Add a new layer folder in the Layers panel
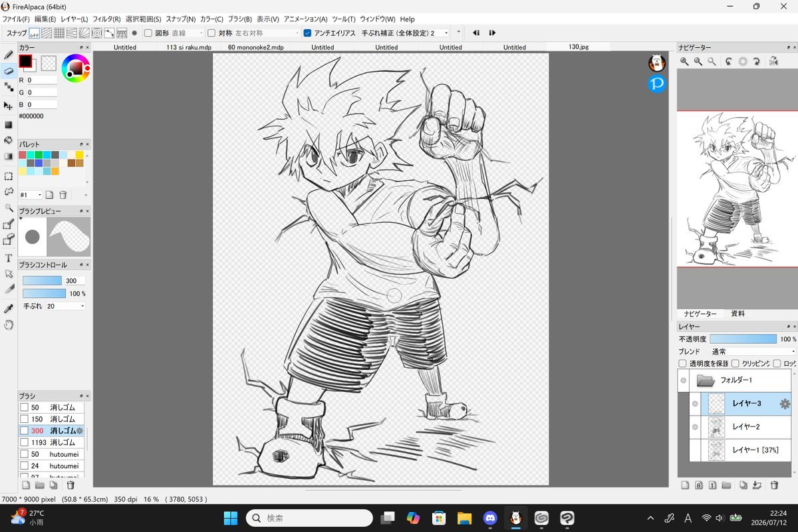This screenshot has width=798, height=532. pos(726,485)
